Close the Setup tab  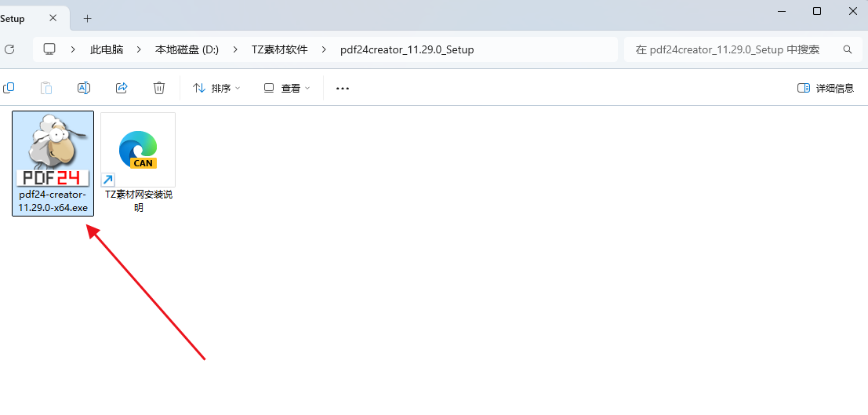point(53,18)
